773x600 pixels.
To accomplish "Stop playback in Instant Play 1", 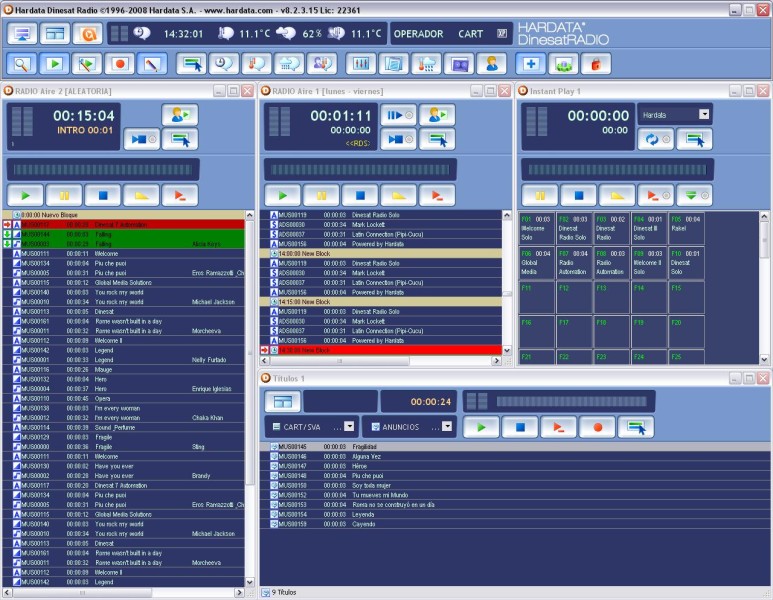I will point(579,195).
